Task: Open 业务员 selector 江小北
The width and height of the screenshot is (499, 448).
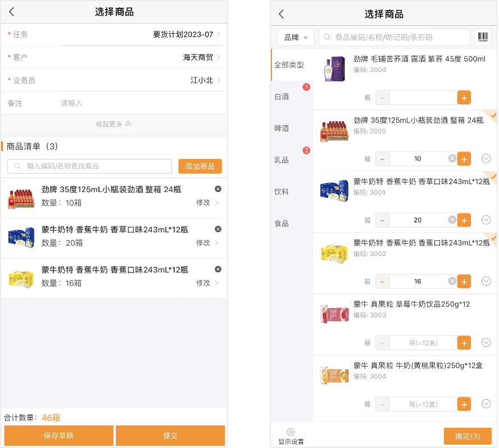Action: (114, 80)
